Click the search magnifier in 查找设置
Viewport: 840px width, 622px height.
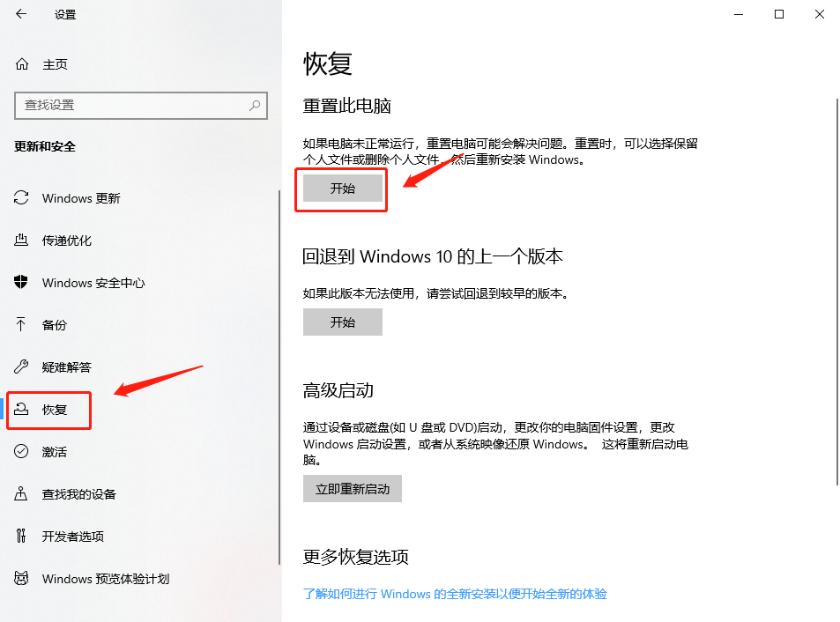[x=255, y=106]
